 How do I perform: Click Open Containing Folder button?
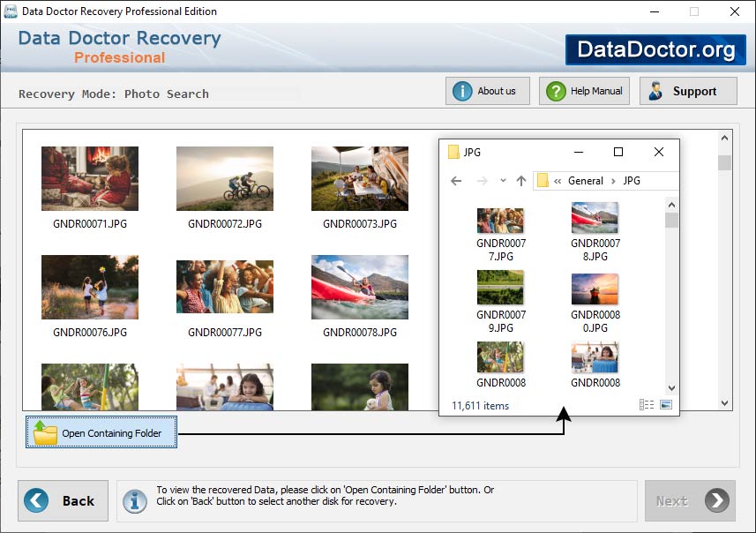(x=101, y=432)
